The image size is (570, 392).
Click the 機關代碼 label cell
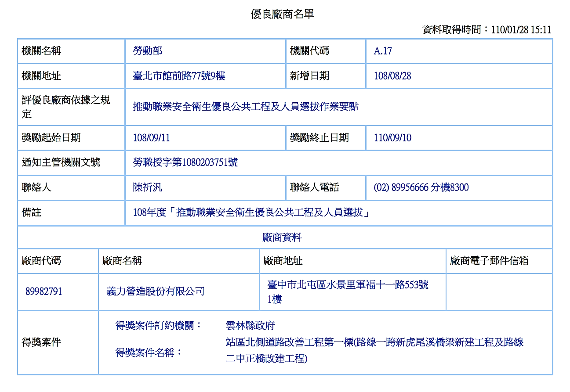(x=326, y=51)
